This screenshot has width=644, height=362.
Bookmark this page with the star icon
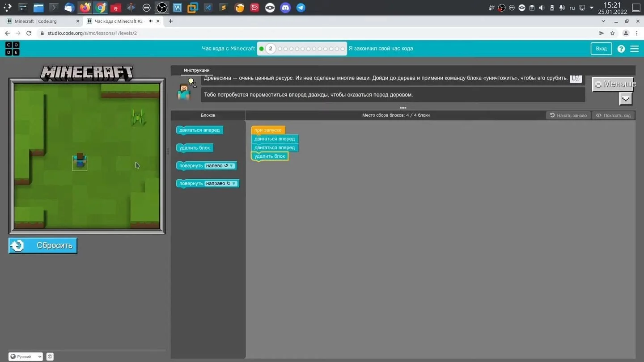613,33
